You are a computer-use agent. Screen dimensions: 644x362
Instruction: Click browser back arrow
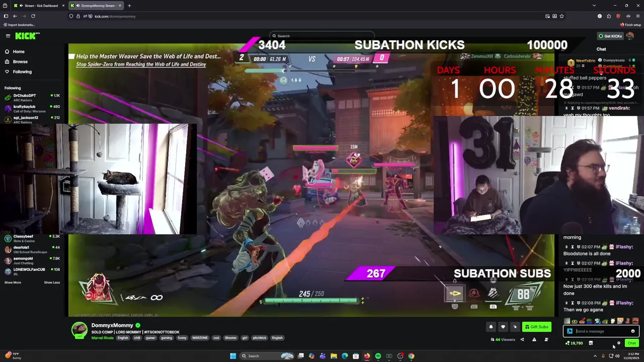(15, 16)
